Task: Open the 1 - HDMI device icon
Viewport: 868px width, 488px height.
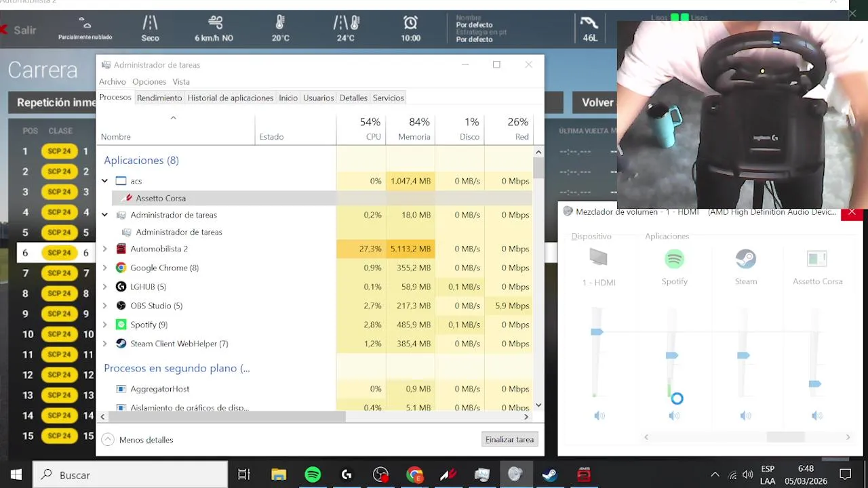Action: [599, 258]
